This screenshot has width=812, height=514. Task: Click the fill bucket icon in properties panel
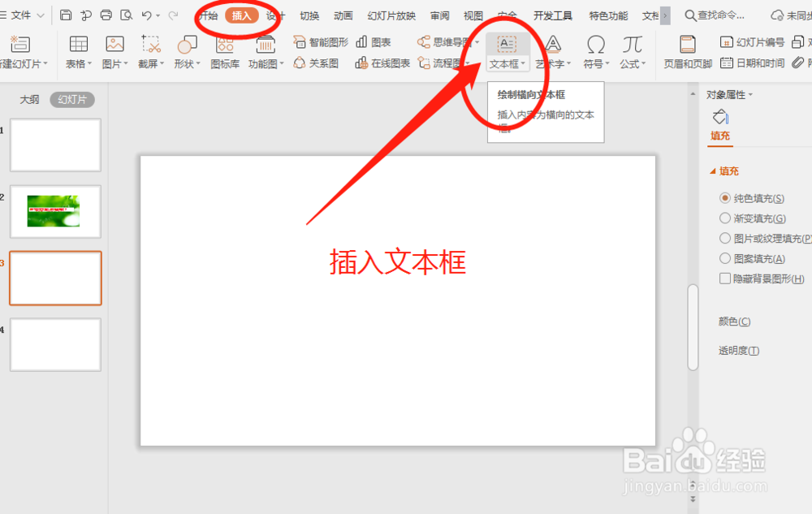(720, 117)
